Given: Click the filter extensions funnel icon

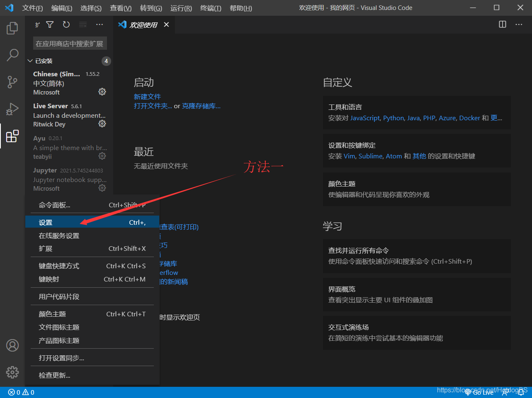Looking at the screenshot, I should 50,25.
